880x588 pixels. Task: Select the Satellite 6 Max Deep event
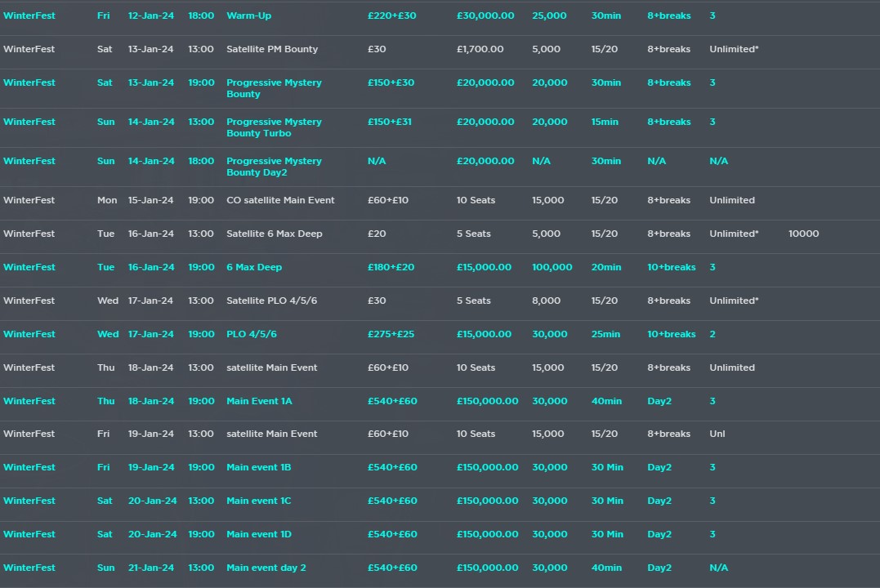pos(274,234)
